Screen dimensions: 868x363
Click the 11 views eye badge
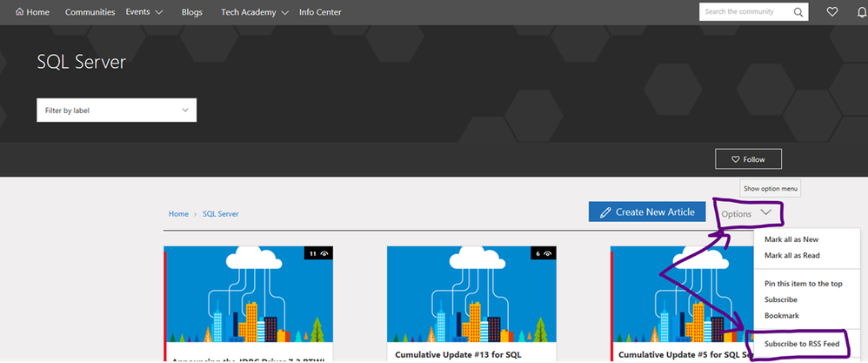[x=318, y=253]
